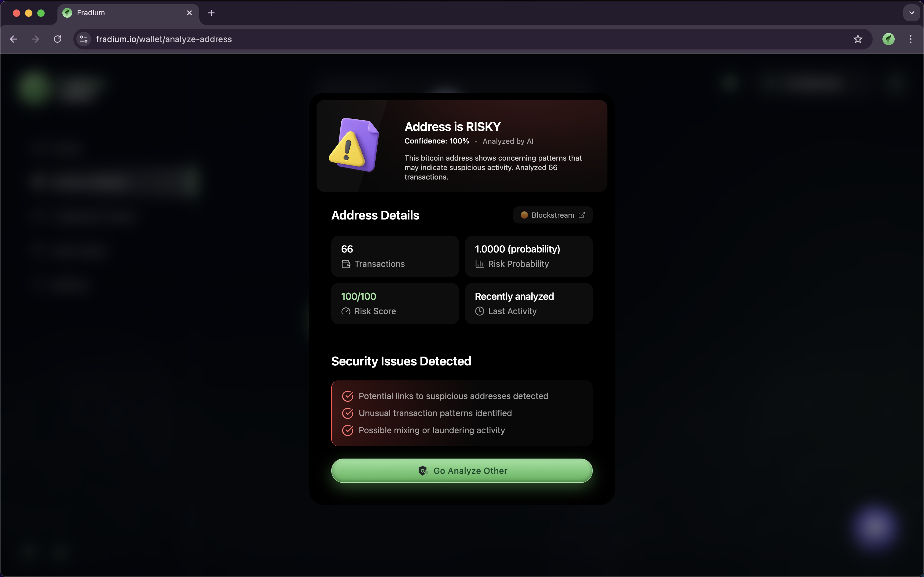
Task: View site information for fradium.io
Action: click(x=84, y=39)
